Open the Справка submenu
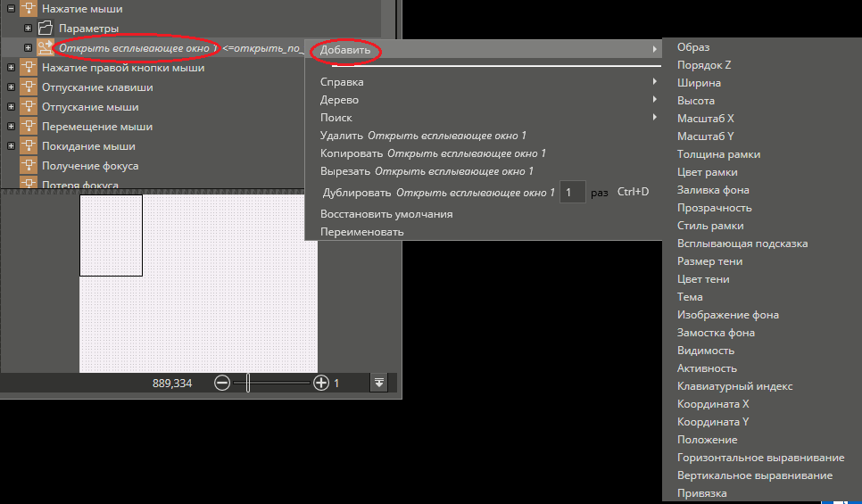Image resolution: width=862 pixels, height=504 pixels. point(342,82)
